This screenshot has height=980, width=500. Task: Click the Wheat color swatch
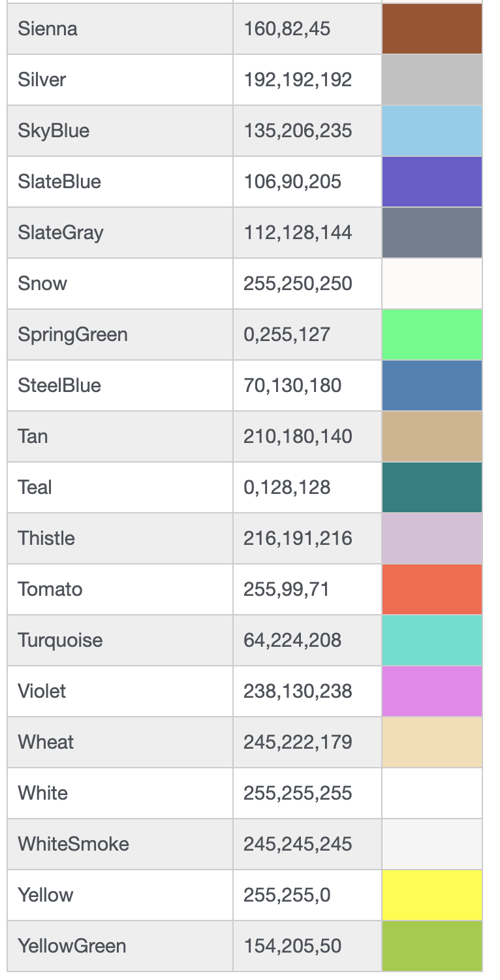431,742
